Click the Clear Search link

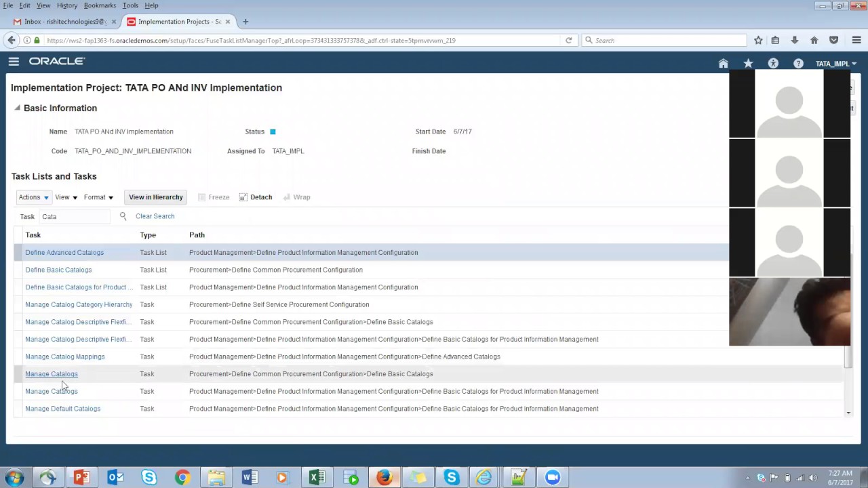coord(155,216)
